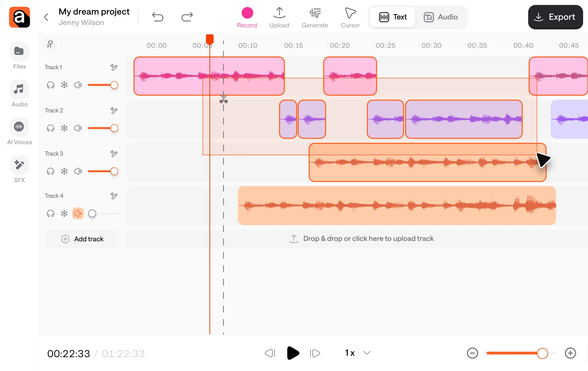Switch to the Audio tab
The height and width of the screenshot is (371, 588).
[x=441, y=17]
